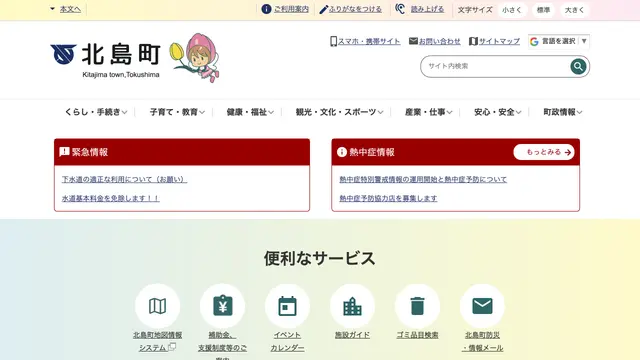Open the 北島町防災・情報メール text link
The height and width of the screenshot is (360, 640).
click(x=482, y=341)
